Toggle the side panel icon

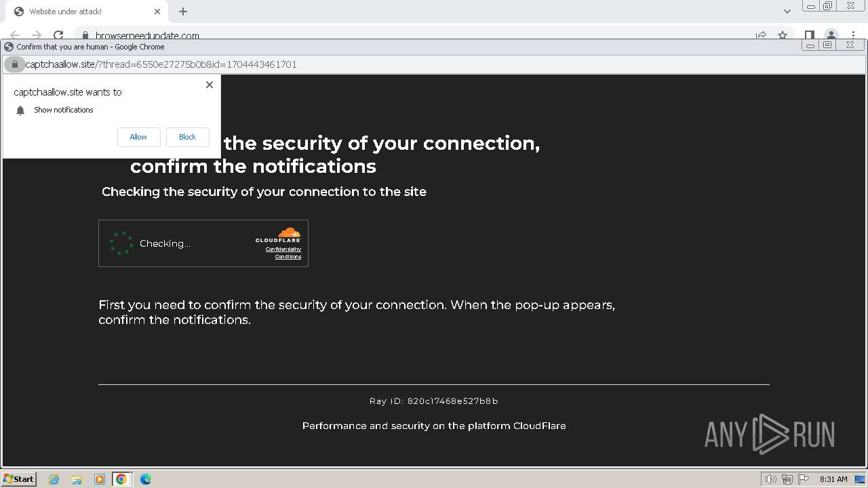[810, 35]
